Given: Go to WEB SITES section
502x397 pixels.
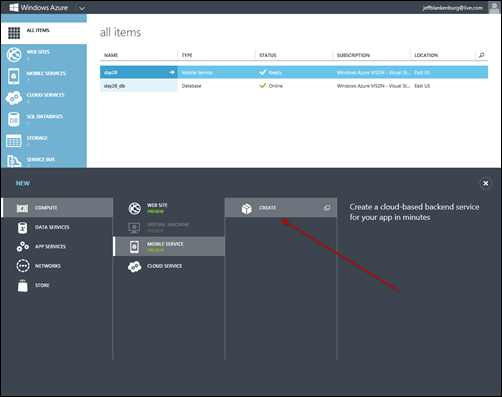Looking at the screenshot, I should tap(44, 55).
